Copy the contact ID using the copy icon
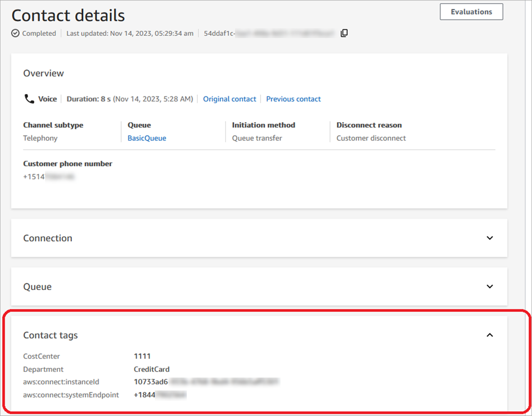Screen dimensions: 532x416 [x=344, y=33]
